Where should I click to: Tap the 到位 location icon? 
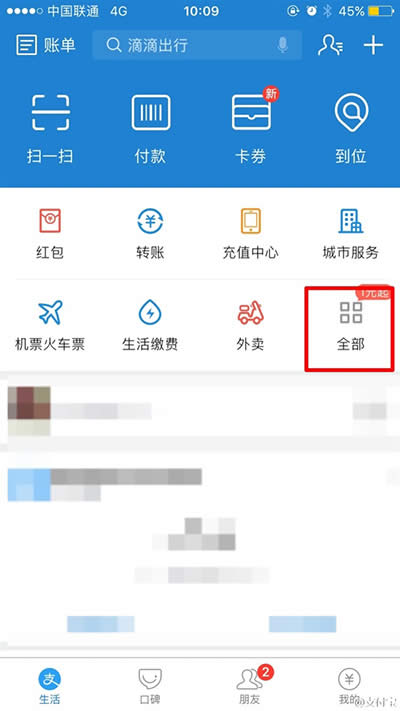[x=351, y=112]
